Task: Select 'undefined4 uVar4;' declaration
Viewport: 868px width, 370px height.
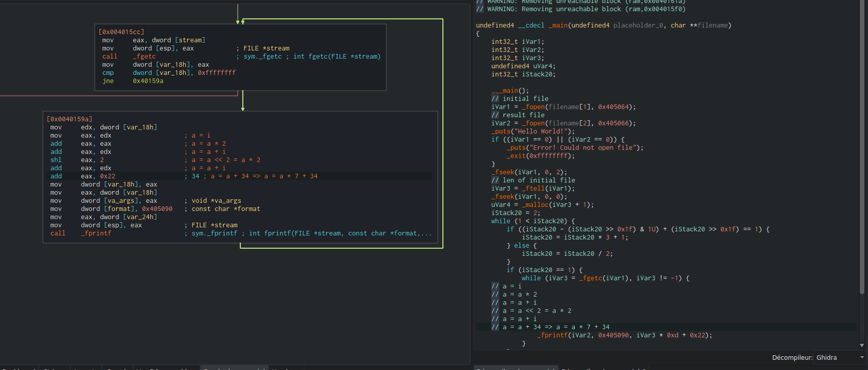Action: tap(523, 66)
